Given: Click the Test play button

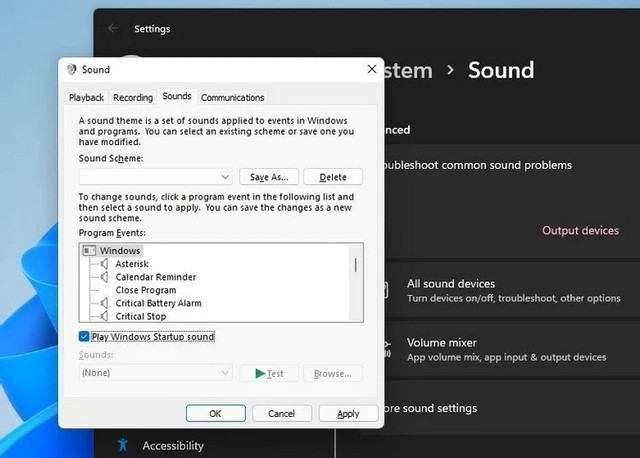Looking at the screenshot, I should pos(269,373).
